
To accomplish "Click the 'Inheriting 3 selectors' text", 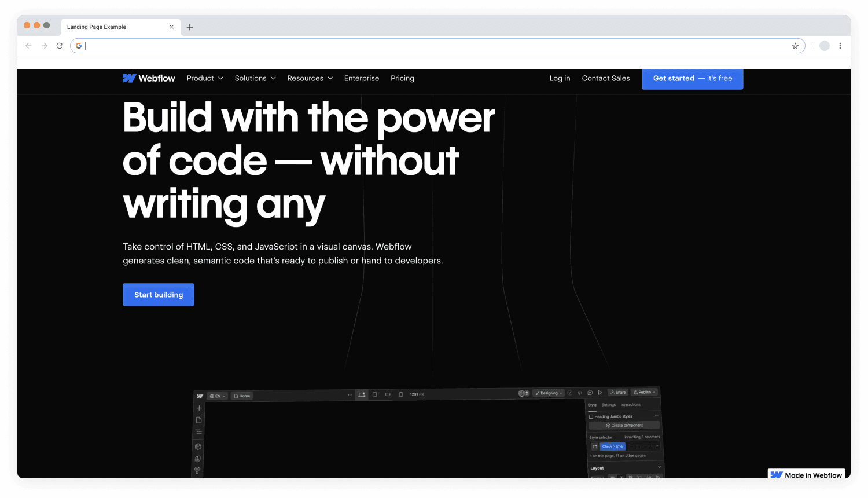I will (642, 437).
